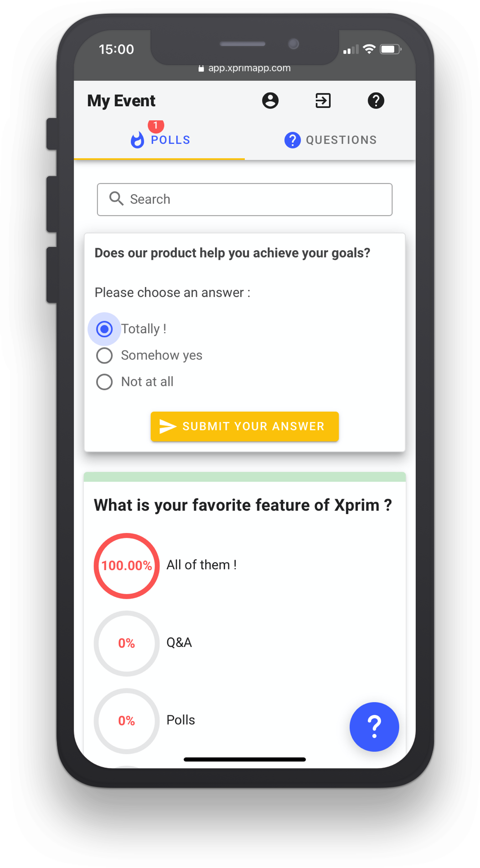
Task: Open the floating blue help button
Action: [374, 726]
